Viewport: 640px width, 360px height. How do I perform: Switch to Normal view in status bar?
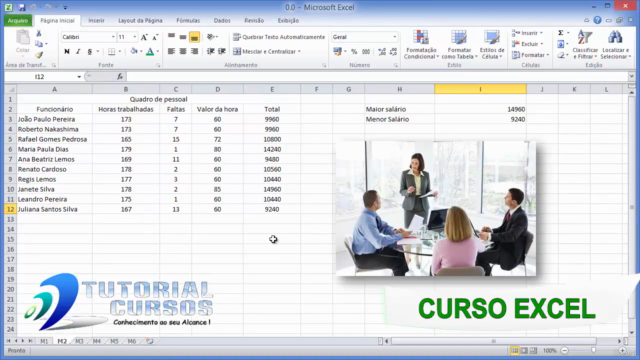click(515, 351)
